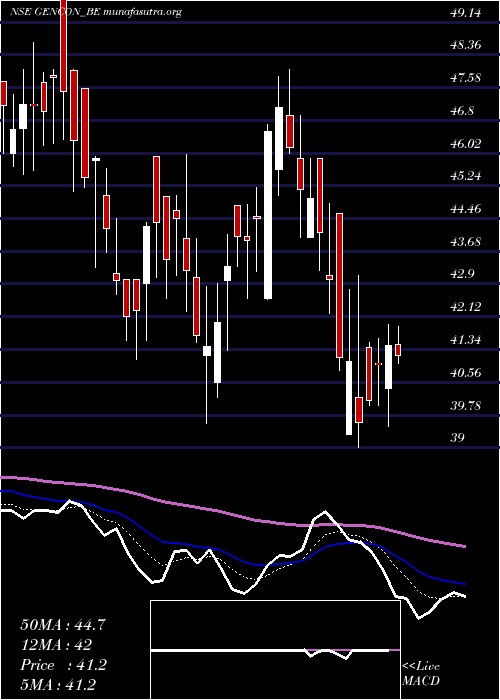
Task: Select the 47.58 price axis label
Action: tap(466, 78)
